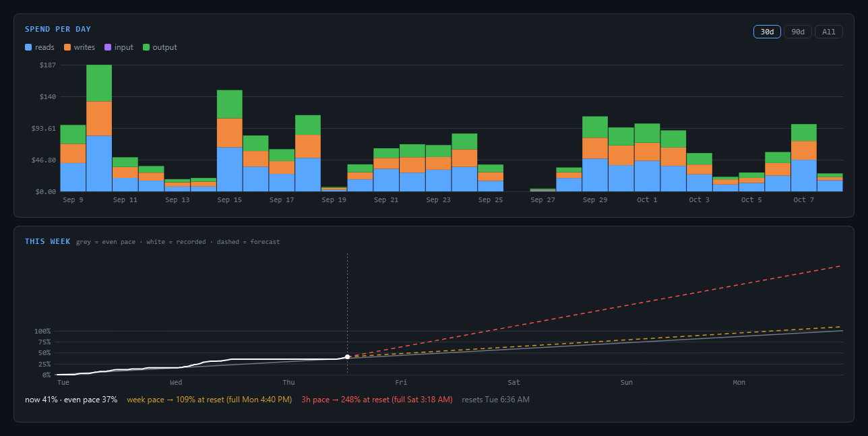868x436 pixels.
Task: Click the Sep 17 date label
Action: [x=282, y=200]
